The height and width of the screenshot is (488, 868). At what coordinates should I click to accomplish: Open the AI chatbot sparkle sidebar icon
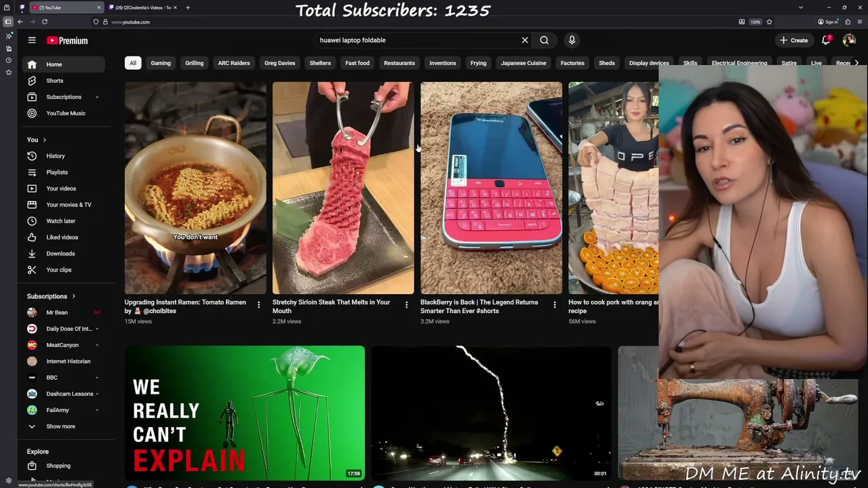pos(8,36)
